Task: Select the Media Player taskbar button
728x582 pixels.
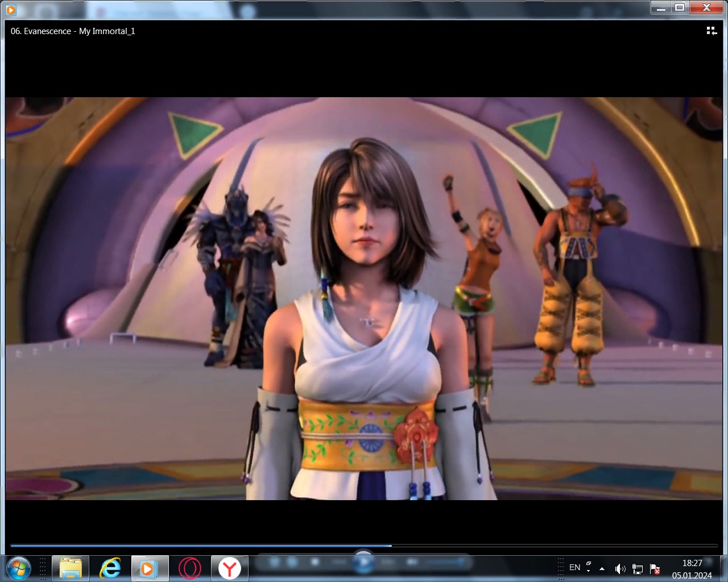Action: click(150, 568)
